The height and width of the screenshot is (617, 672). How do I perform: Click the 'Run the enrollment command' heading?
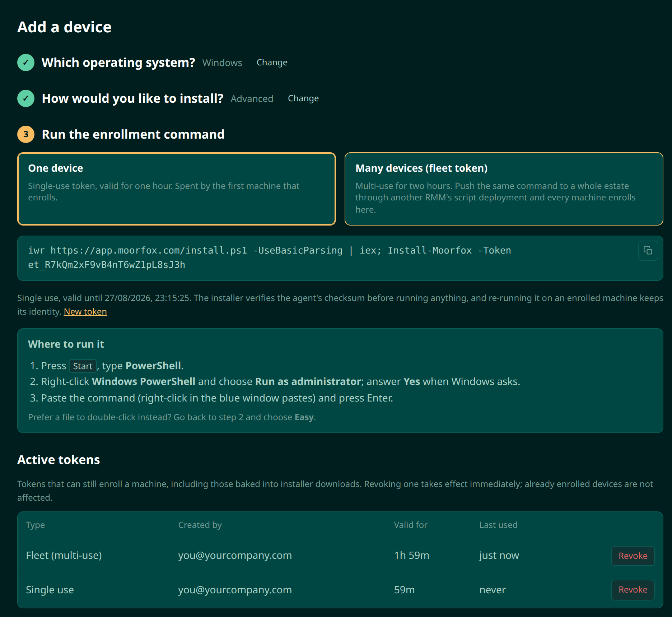click(x=133, y=134)
